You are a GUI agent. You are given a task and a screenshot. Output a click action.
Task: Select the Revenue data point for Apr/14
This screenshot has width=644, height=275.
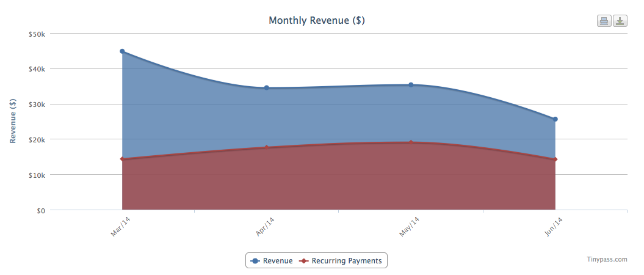pyautogui.click(x=267, y=88)
